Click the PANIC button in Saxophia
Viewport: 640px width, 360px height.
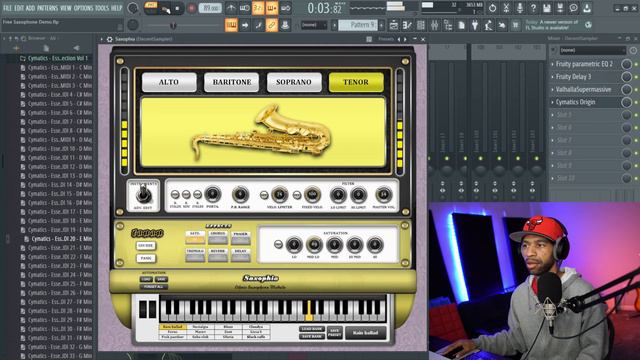point(146,258)
